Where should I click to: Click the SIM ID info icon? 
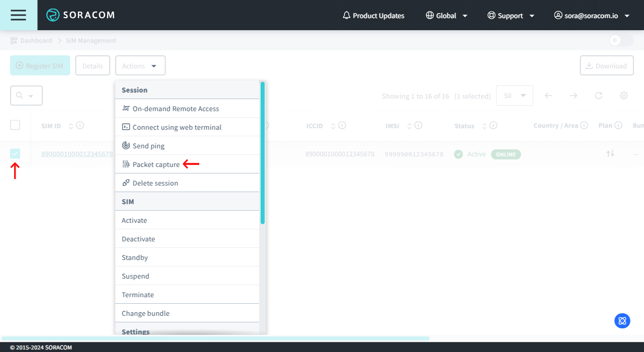[80, 125]
